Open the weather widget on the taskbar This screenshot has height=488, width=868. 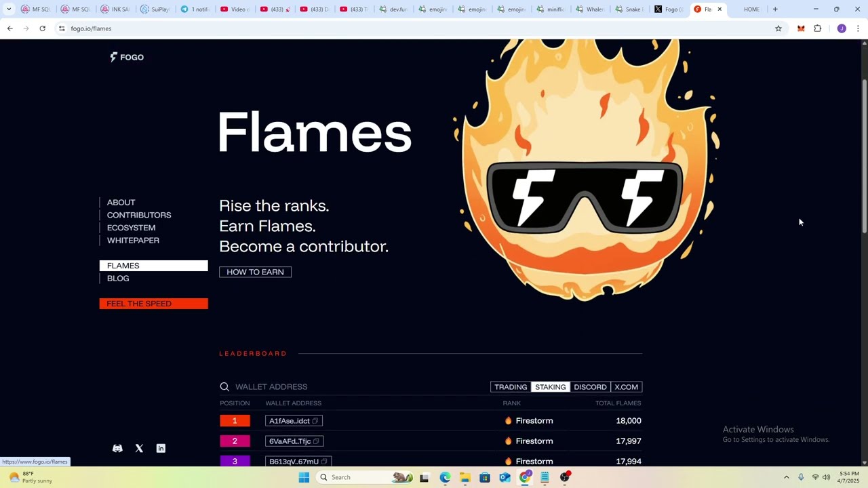(31, 477)
